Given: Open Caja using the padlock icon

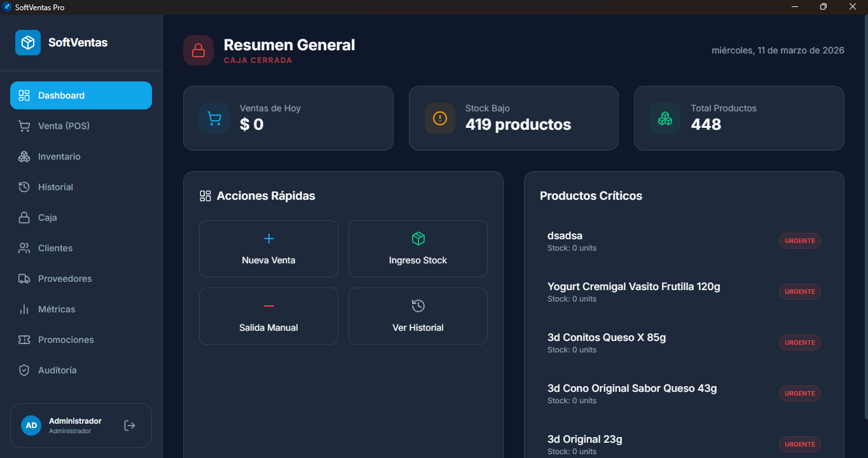Looking at the screenshot, I should click(x=24, y=217).
